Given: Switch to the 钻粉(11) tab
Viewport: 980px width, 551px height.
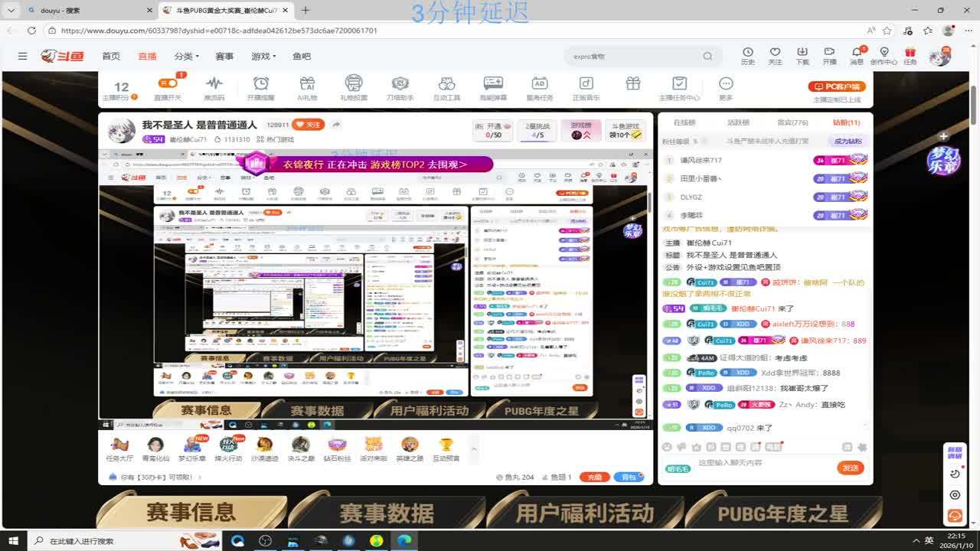Looking at the screenshot, I should tap(846, 122).
